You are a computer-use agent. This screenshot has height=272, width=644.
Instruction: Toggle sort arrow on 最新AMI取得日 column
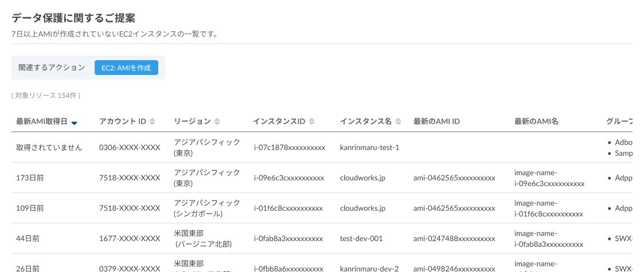(75, 122)
